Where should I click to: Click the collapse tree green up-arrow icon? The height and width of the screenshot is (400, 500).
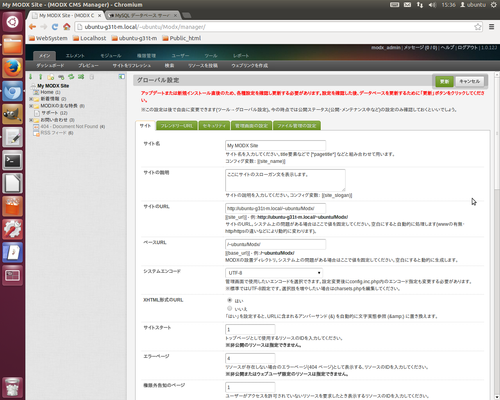(41, 77)
